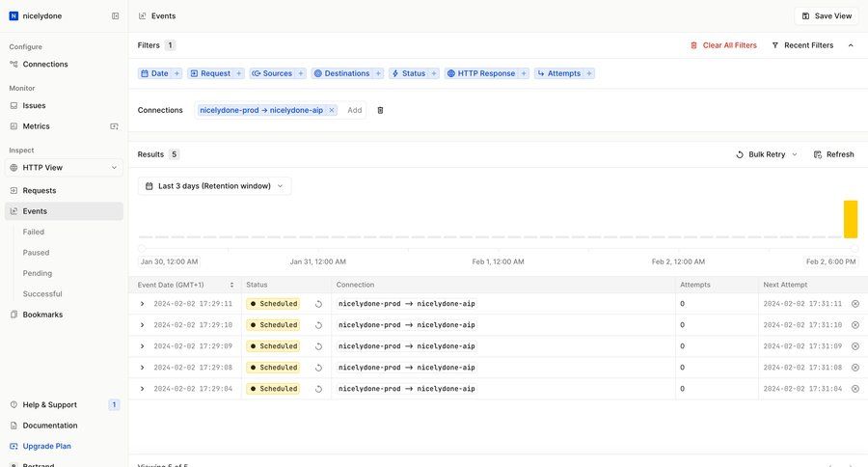The height and width of the screenshot is (467, 868).
Task: Remove the nicelydone-prod → nicelydone-aip chip
Action: coord(332,110)
